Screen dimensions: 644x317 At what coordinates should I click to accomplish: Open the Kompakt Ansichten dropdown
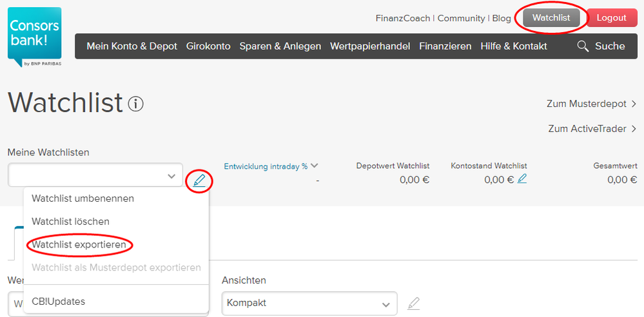309,303
